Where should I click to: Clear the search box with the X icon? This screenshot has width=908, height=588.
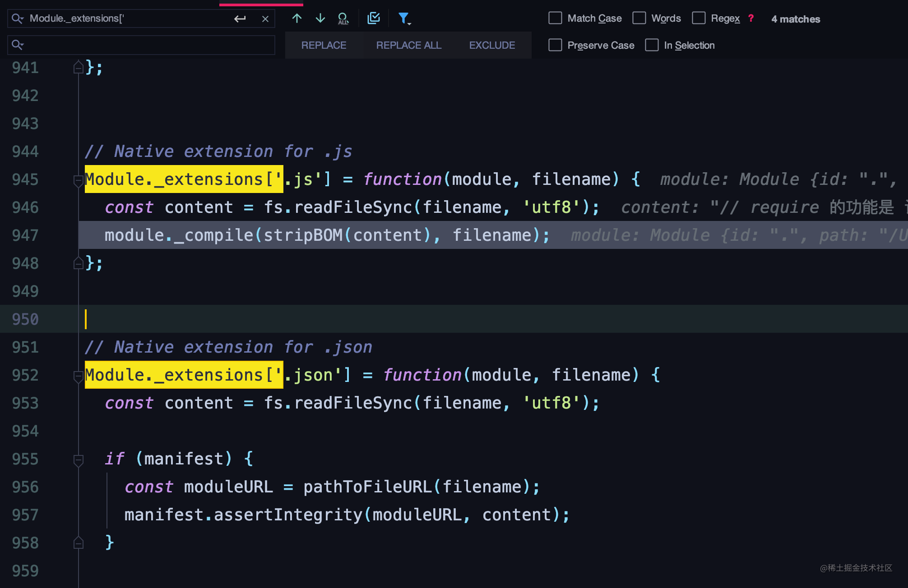265,18
